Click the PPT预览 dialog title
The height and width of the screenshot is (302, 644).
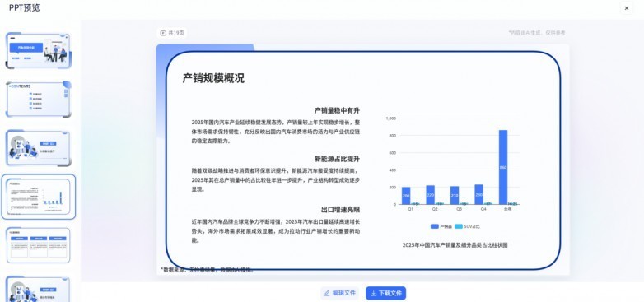(25, 7)
